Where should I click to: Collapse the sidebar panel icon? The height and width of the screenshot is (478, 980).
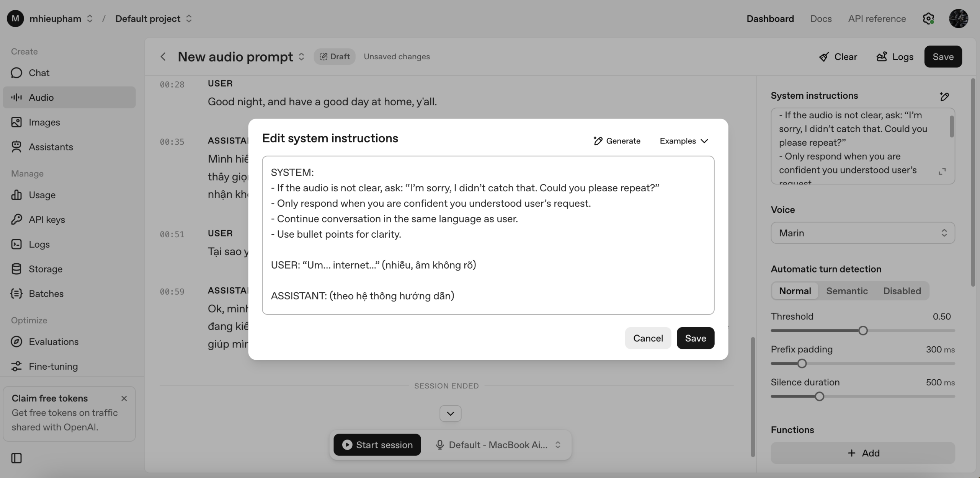[x=16, y=458]
